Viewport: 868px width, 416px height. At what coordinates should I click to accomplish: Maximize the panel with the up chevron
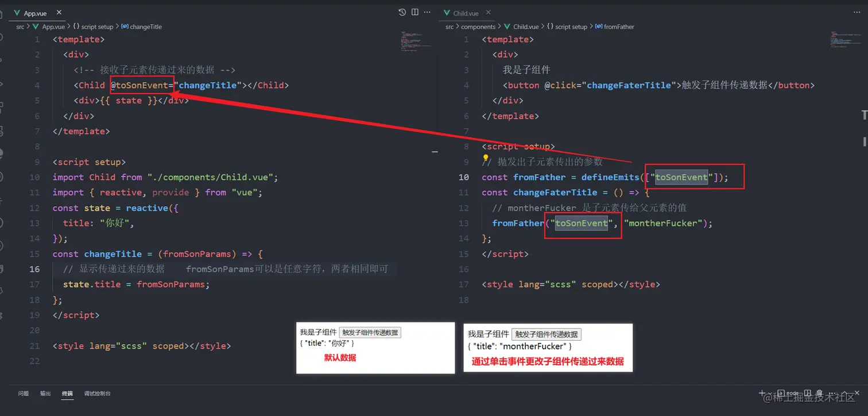(844, 393)
